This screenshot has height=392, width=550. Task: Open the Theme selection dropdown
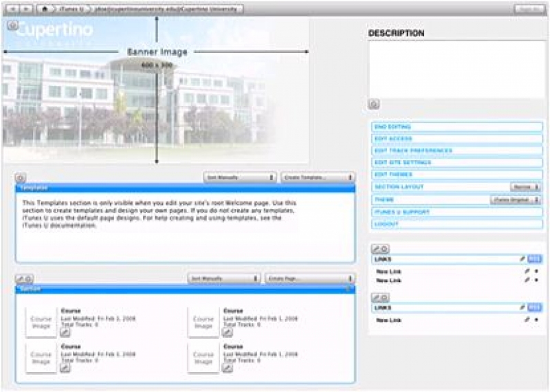516,199
